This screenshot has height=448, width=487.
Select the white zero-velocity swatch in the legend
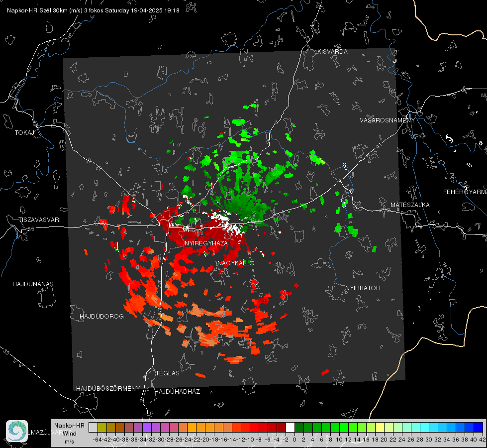[x=290, y=427]
